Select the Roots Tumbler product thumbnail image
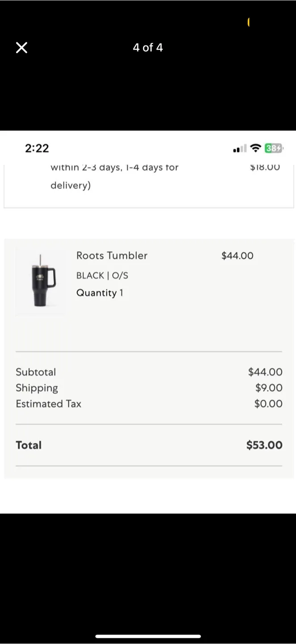Viewport: 296px width, 644px height. click(x=40, y=280)
